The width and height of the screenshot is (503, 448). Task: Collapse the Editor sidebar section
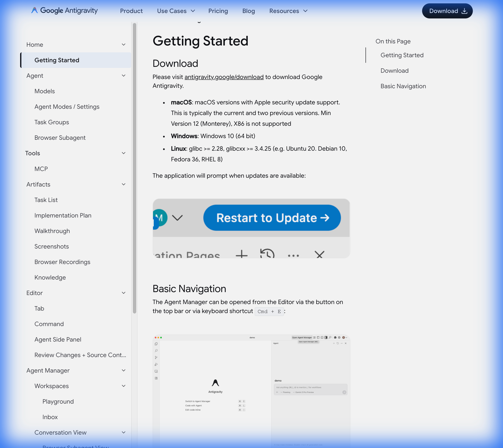tap(124, 293)
